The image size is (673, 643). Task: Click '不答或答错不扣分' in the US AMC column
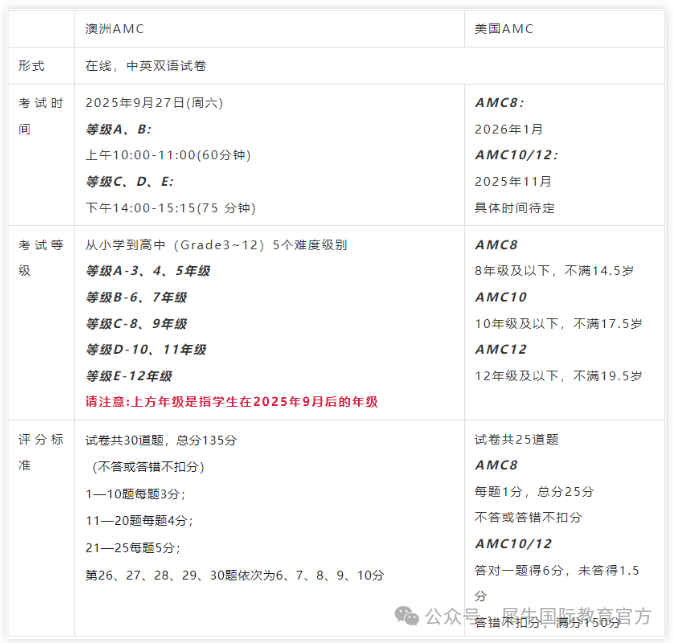pyautogui.click(x=528, y=517)
